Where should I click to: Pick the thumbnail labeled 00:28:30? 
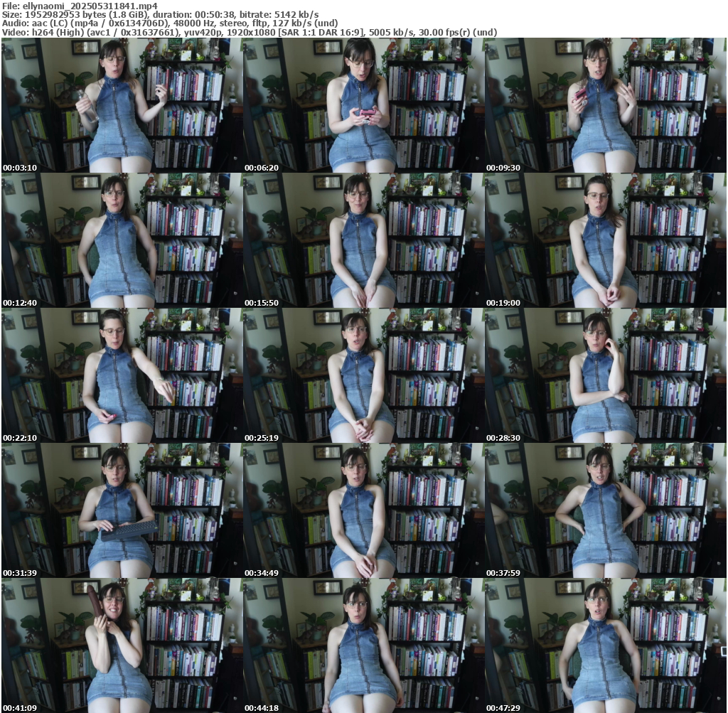pyautogui.click(x=606, y=375)
